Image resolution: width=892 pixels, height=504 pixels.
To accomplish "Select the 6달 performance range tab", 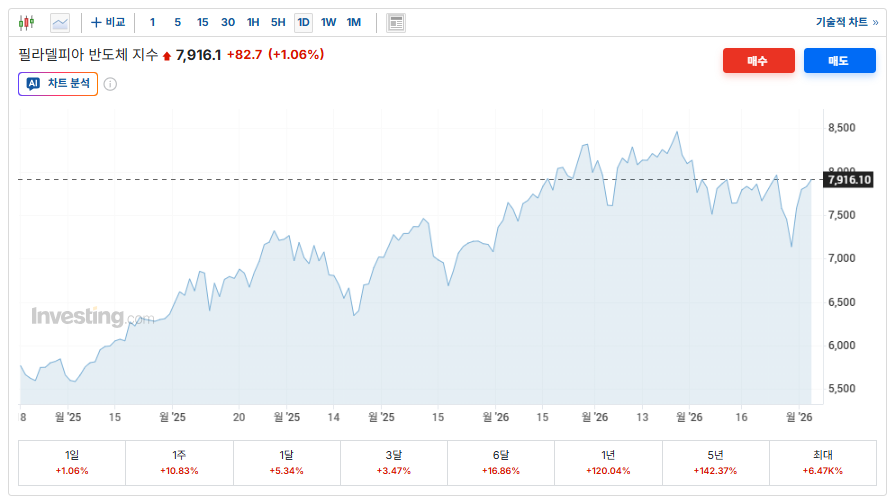I will 500,462.
